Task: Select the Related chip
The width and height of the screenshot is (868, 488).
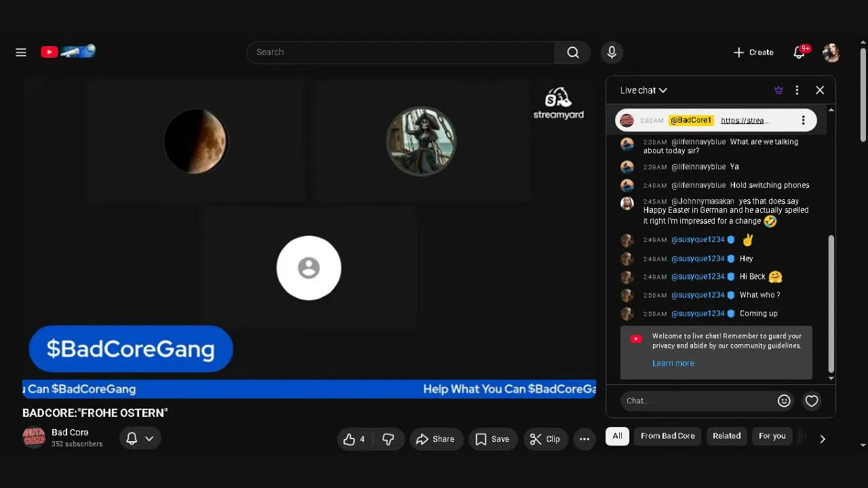Action: coord(726,436)
